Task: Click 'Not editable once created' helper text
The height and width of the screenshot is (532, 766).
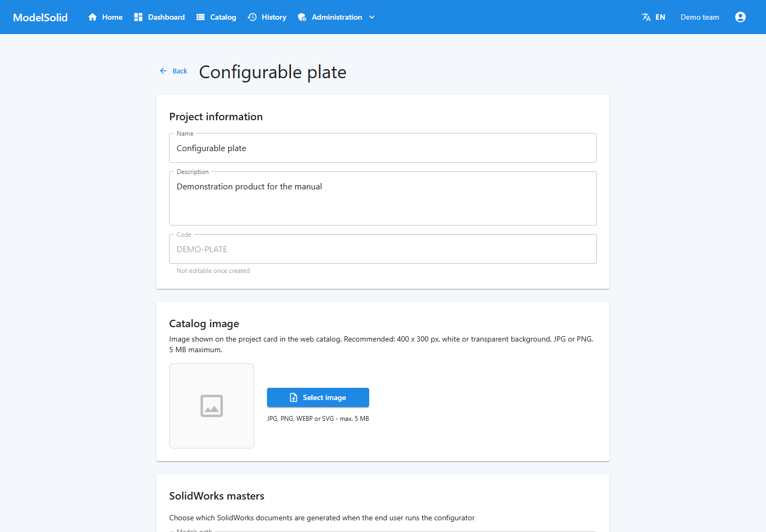Action: point(213,271)
